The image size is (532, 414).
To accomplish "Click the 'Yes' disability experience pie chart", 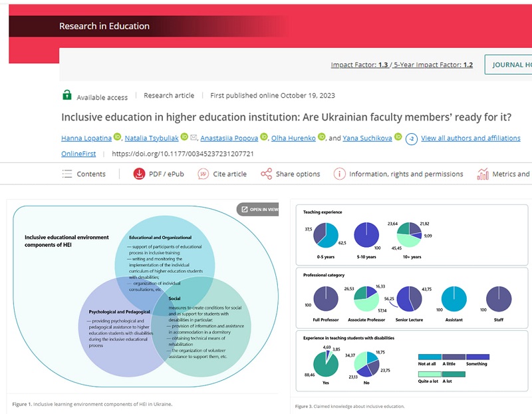I will point(326,363).
